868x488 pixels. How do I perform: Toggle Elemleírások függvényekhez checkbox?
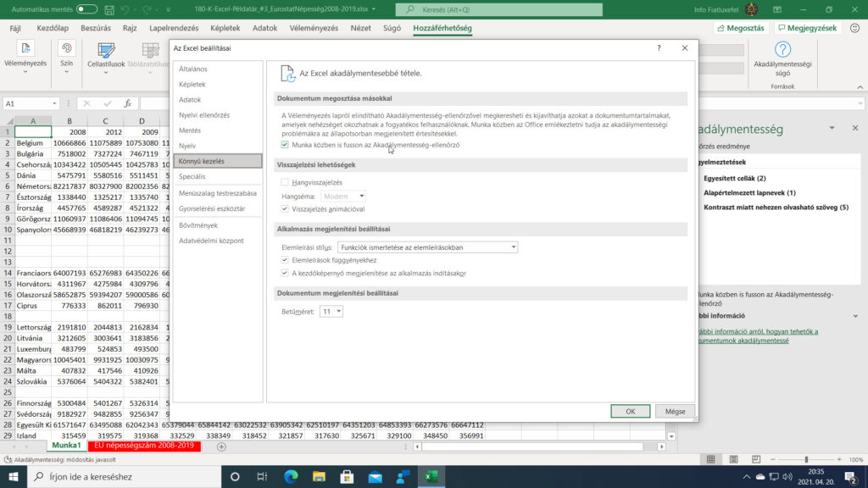coord(285,260)
